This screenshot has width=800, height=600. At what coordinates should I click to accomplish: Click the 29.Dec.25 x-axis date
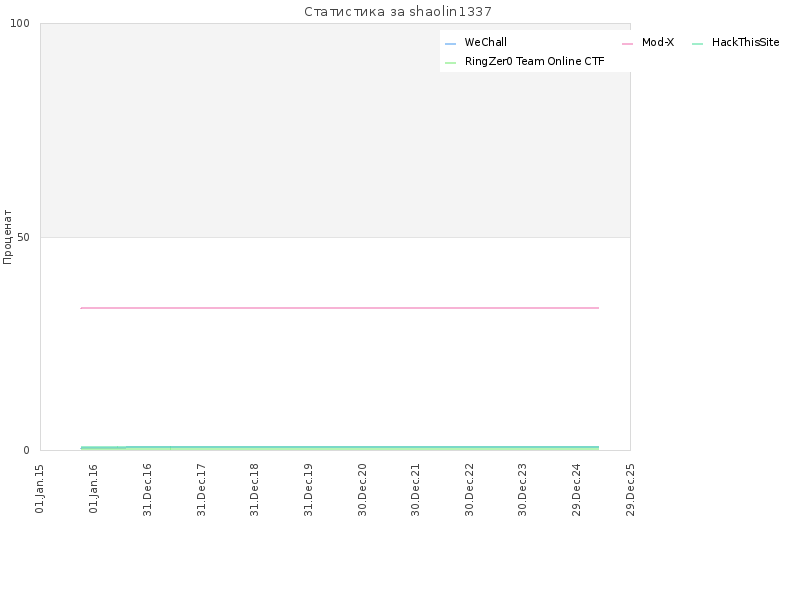pos(630,489)
